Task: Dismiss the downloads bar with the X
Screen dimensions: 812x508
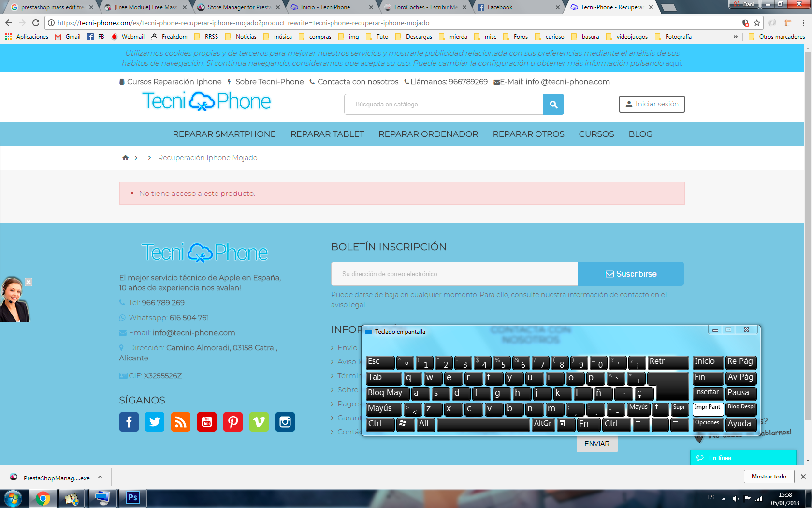Action: point(803,477)
